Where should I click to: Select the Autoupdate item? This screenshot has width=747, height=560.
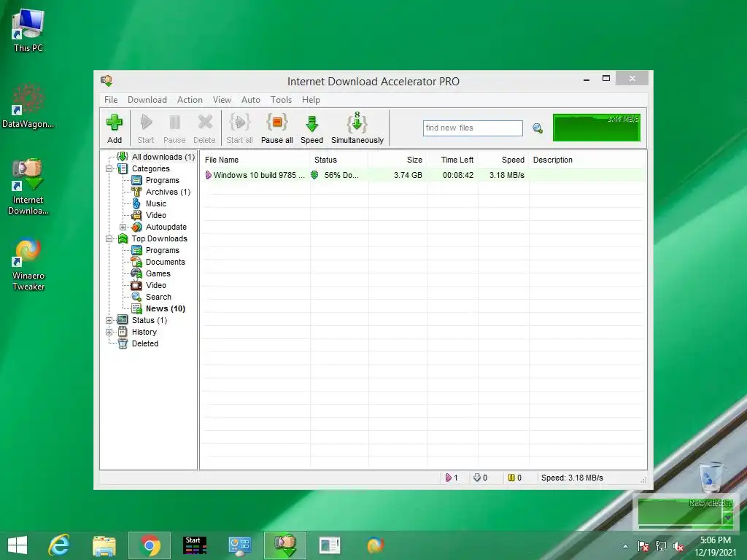[166, 227]
